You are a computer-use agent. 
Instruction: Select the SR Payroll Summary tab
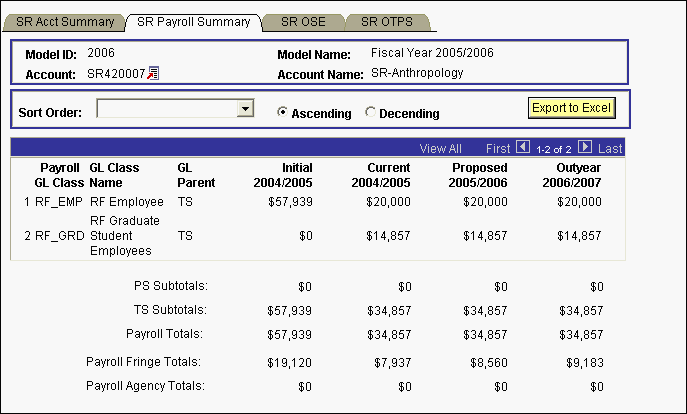point(193,21)
